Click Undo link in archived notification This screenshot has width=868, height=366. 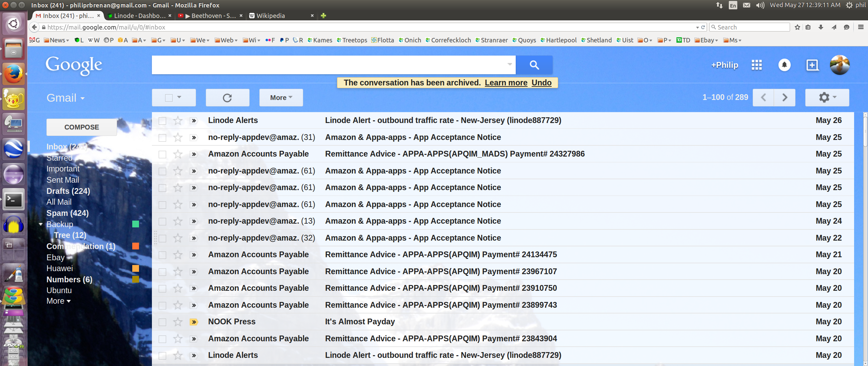tap(541, 83)
